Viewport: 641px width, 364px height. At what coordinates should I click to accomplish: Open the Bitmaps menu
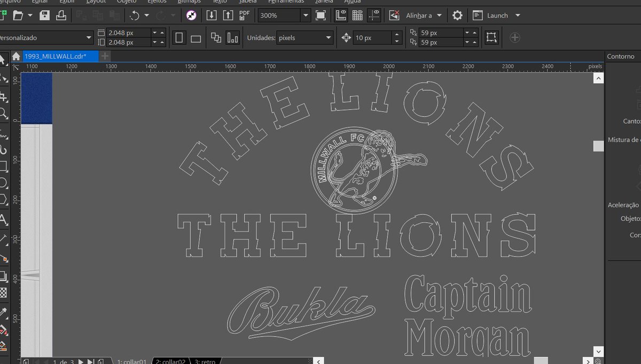(189, 2)
